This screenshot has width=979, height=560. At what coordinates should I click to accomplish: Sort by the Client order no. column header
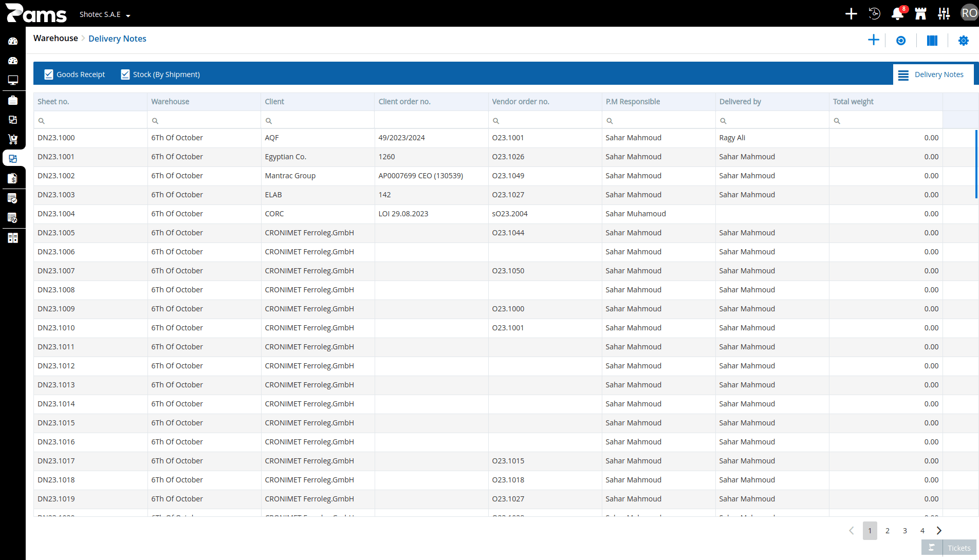431,102
